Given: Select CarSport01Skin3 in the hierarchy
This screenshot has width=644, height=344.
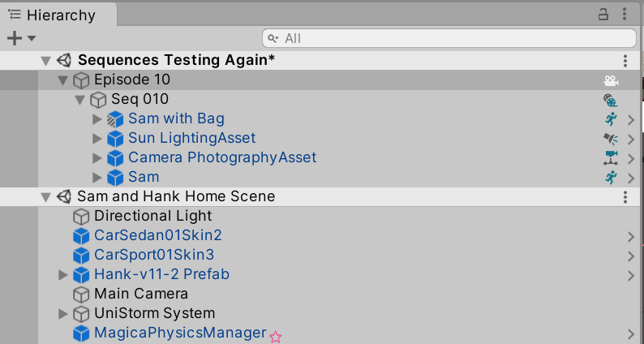Looking at the screenshot, I should (x=154, y=255).
